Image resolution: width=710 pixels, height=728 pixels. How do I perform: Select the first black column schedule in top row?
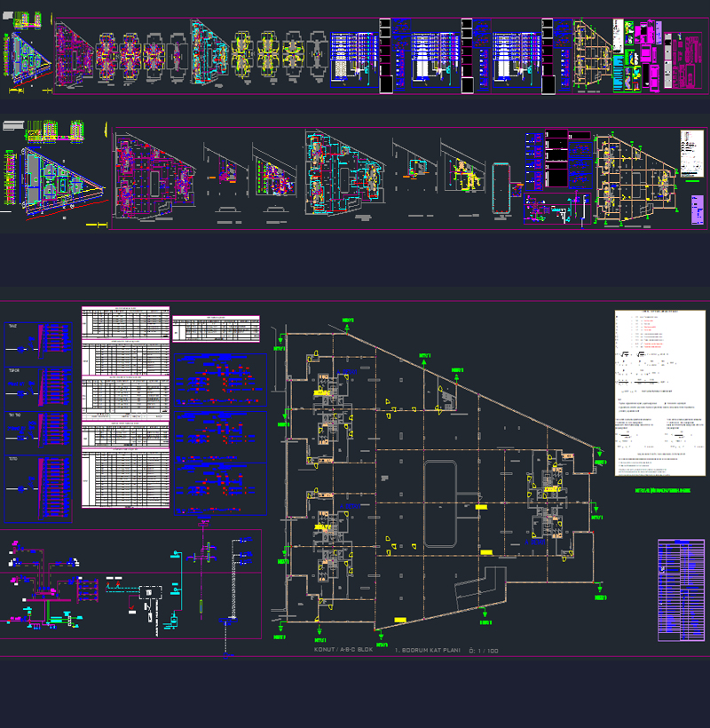(x=386, y=55)
